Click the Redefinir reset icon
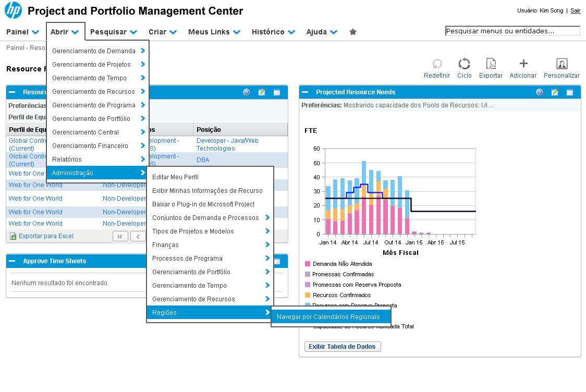This screenshot has width=586, height=392. [437, 64]
